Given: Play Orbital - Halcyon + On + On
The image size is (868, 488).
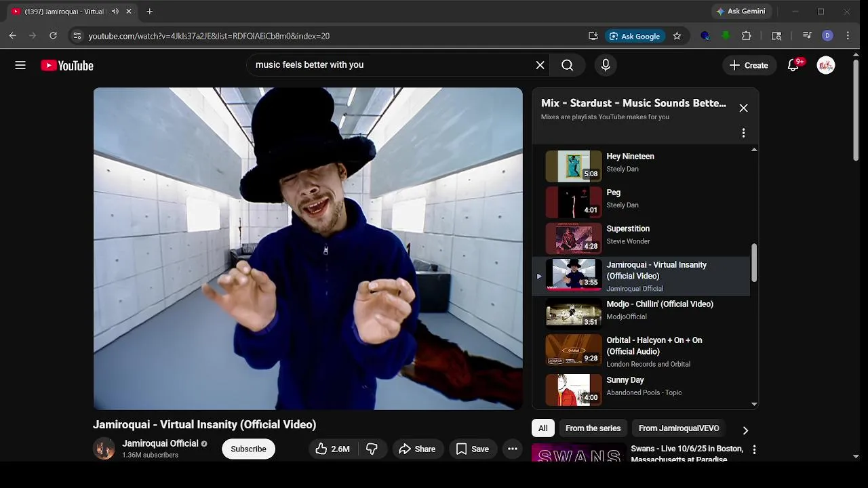Looking at the screenshot, I should (641, 351).
